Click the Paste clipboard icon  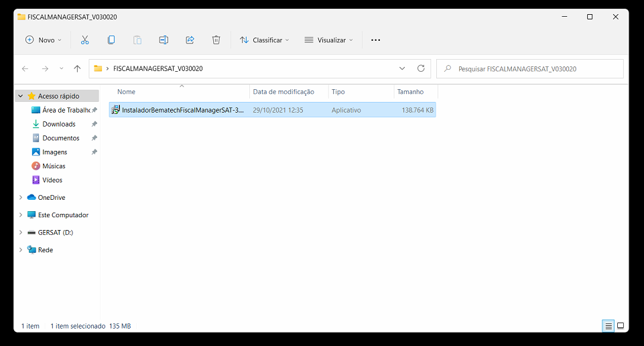coord(137,40)
